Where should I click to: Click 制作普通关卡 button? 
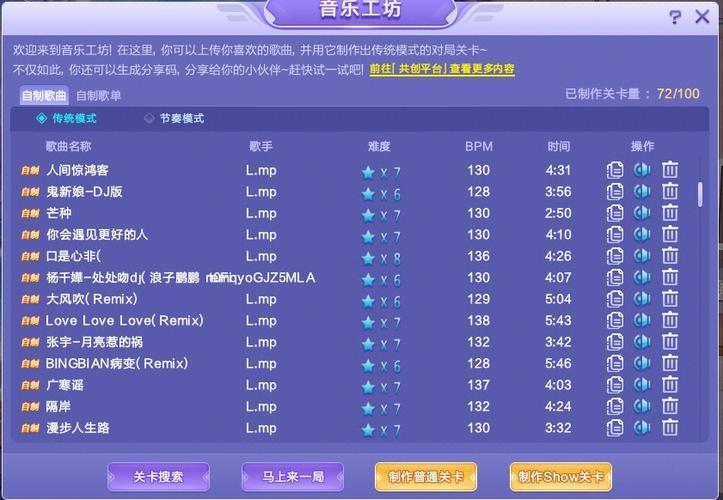coord(426,477)
